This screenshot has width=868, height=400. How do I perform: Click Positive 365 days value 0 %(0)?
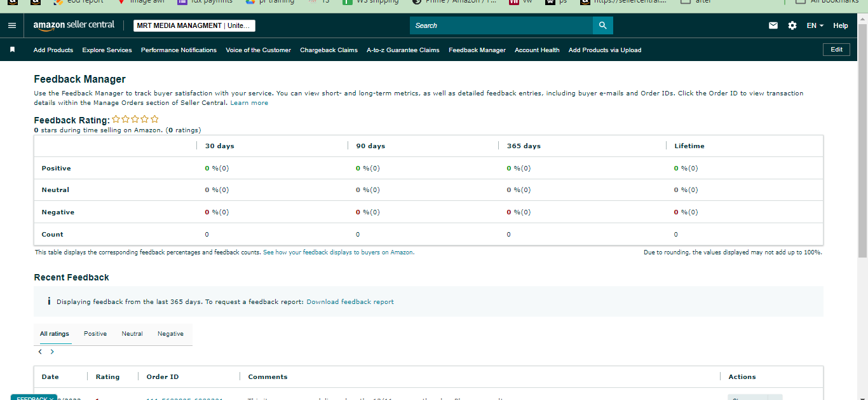pos(519,168)
